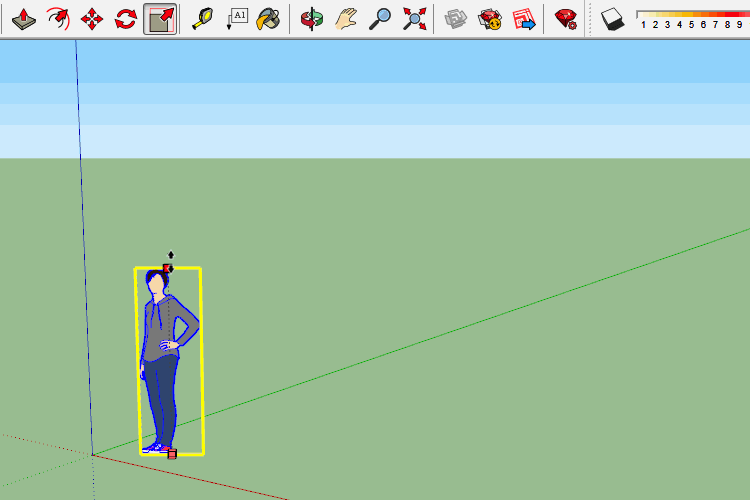Click the top scale handle above figure's head
Screen dimensions: 750x500
pyautogui.click(x=168, y=268)
